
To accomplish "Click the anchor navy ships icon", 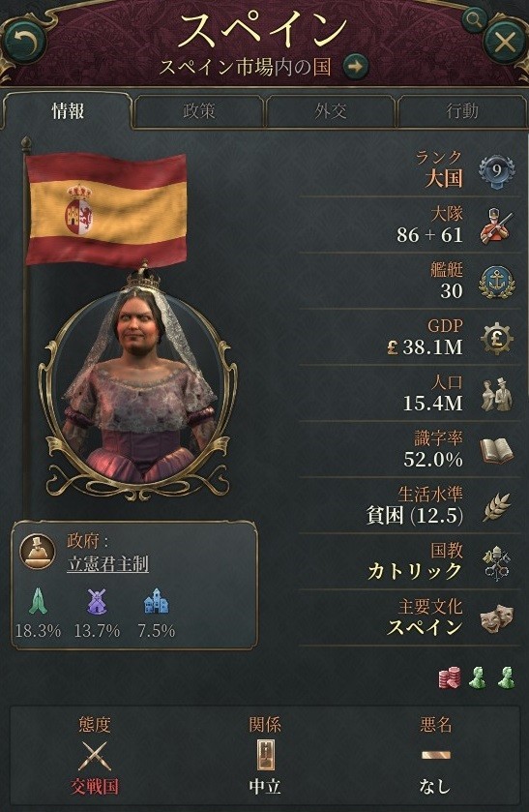I will [x=496, y=283].
